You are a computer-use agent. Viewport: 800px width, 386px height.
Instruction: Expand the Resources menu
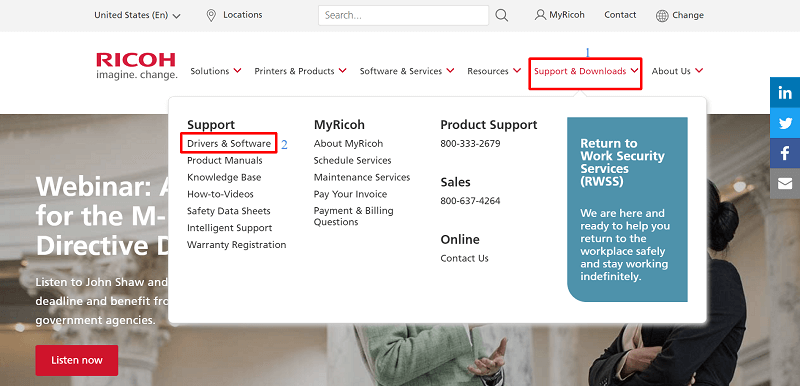[x=494, y=71]
